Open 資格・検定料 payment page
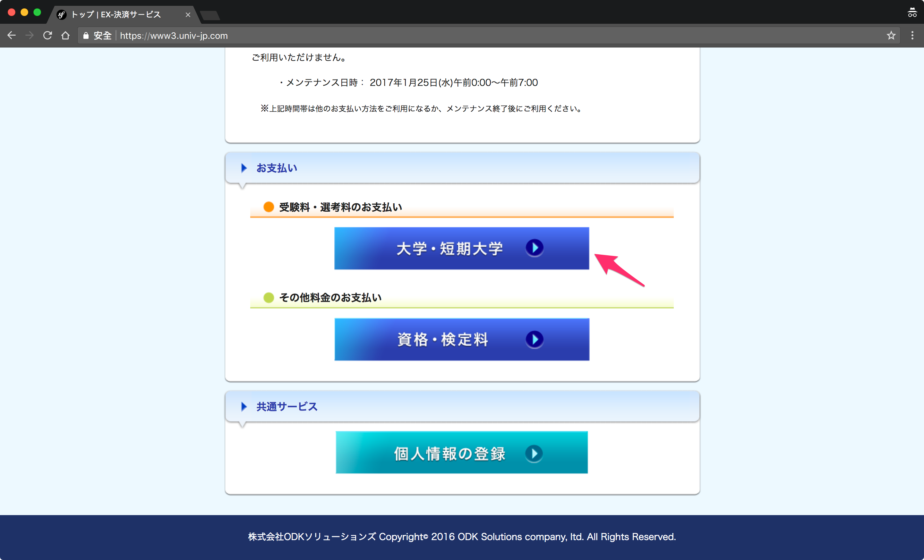The width and height of the screenshot is (924, 560). [442, 340]
